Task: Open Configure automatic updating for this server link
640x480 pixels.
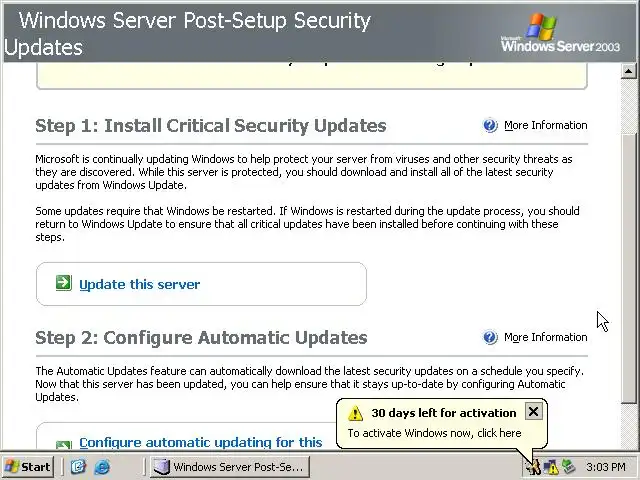Action: point(200,442)
